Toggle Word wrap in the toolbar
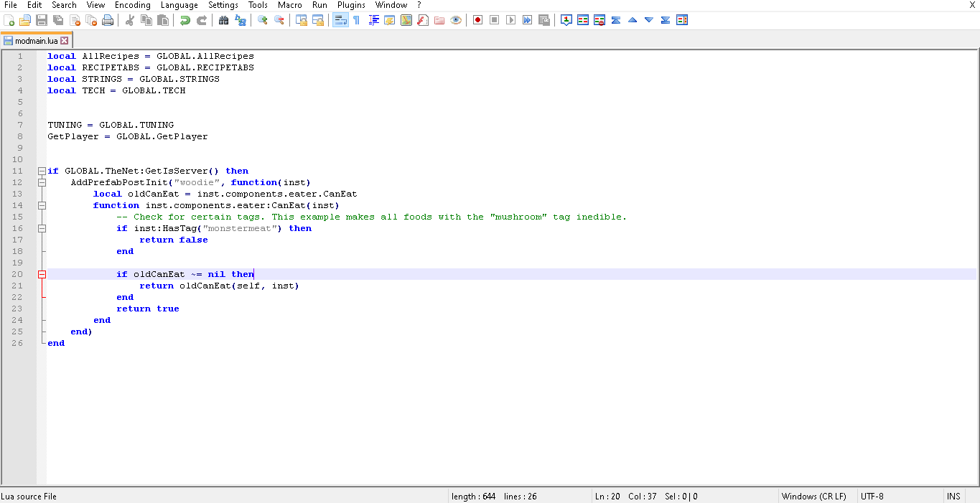The height and width of the screenshot is (503, 980). point(340,20)
